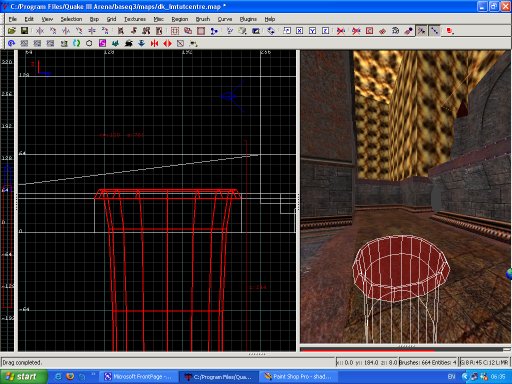
Task: Open the File menu
Action: (13, 19)
